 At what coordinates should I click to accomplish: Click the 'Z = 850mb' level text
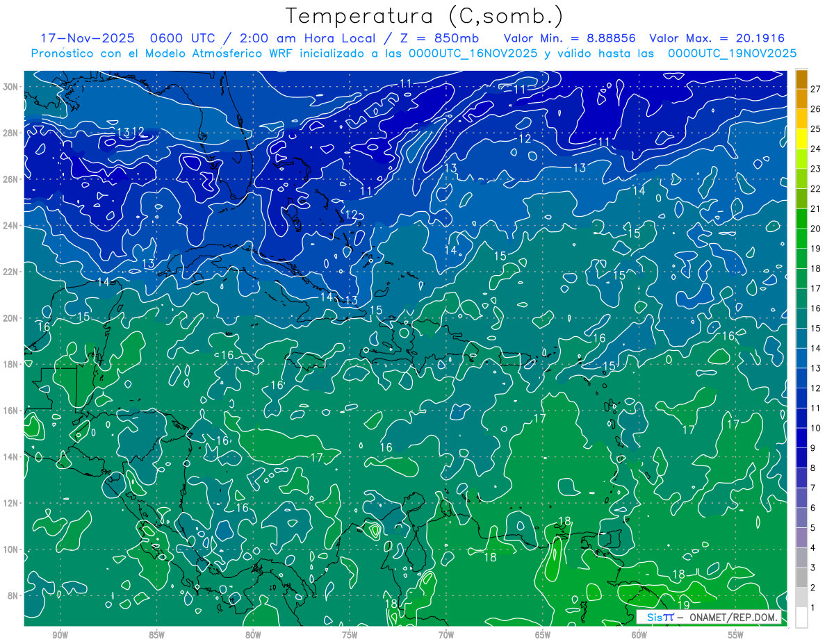click(x=440, y=38)
